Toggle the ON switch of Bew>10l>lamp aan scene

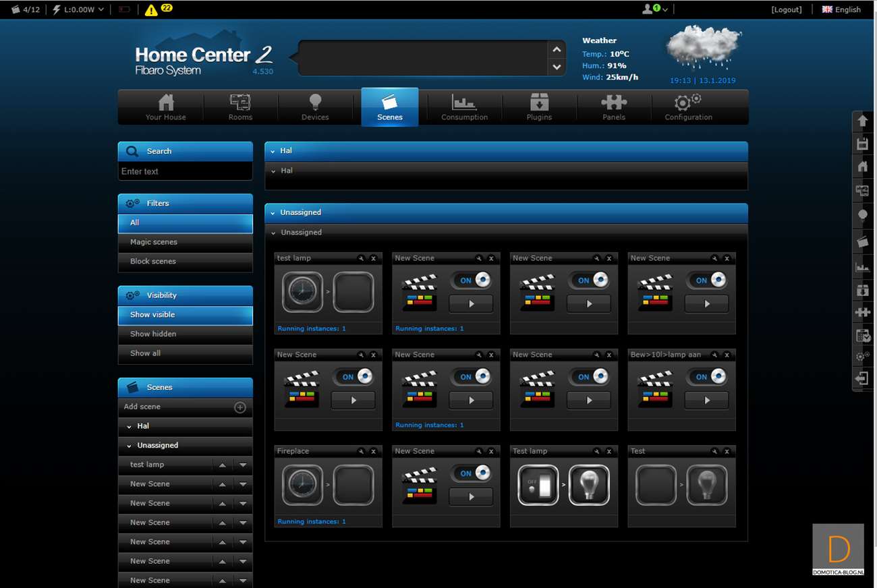[x=707, y=377]
